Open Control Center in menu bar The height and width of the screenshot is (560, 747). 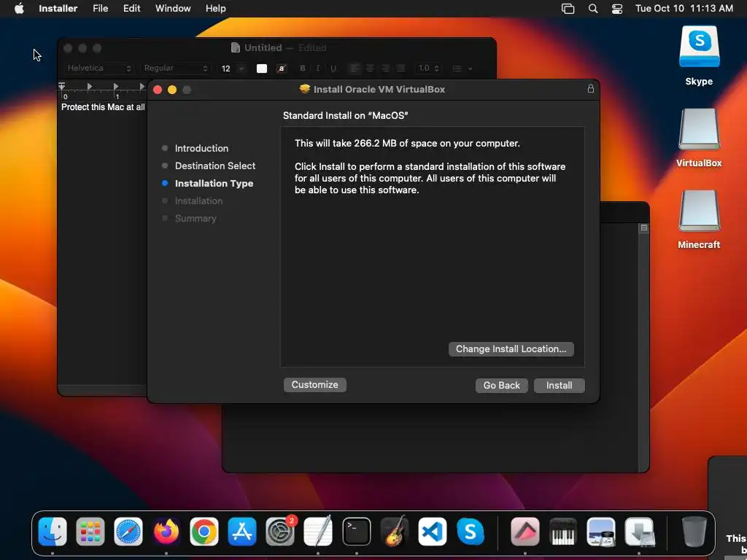click(617, 9)
